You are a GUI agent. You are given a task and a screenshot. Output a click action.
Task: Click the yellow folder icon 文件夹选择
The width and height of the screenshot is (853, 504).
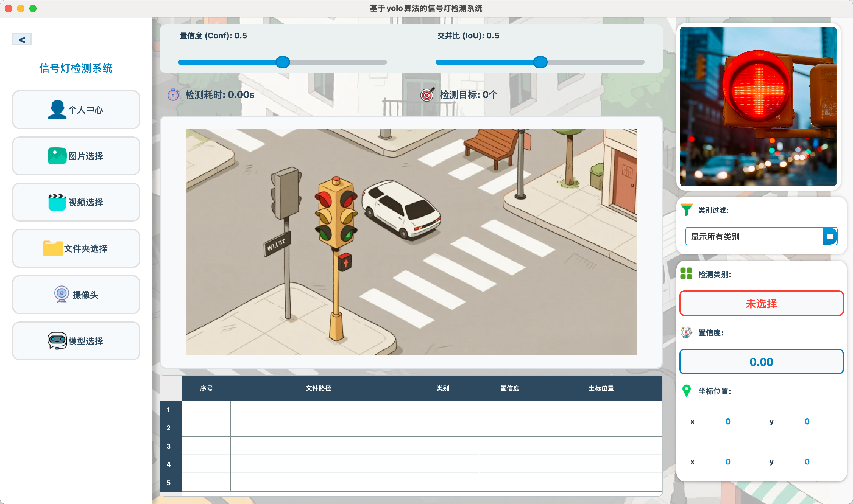[x=53, y=248]
